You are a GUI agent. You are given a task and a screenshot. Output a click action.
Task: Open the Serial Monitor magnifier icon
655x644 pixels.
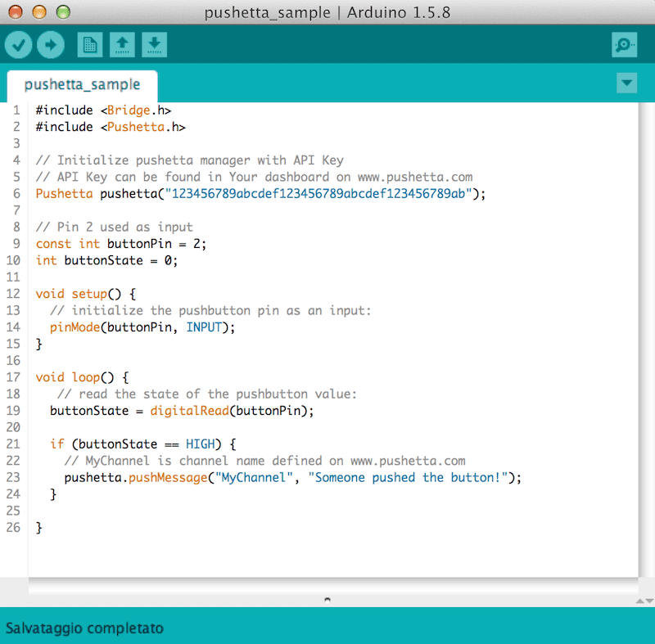click(625, 45)
